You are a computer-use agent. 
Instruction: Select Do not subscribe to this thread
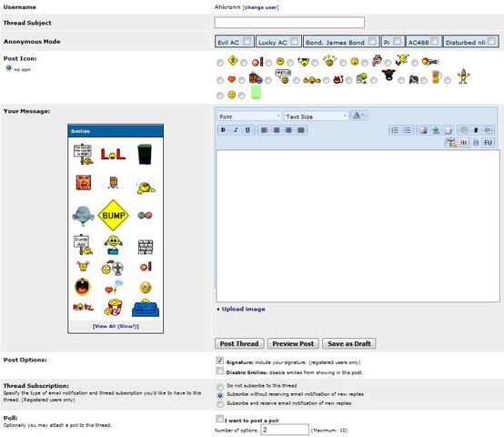(x=220, y=387)
